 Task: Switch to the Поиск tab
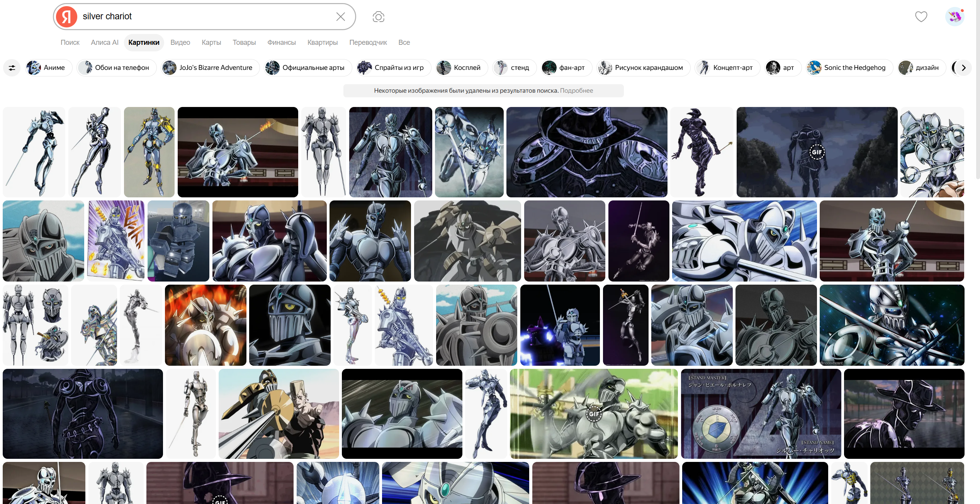pyautogui.click(x=70, y=42)
